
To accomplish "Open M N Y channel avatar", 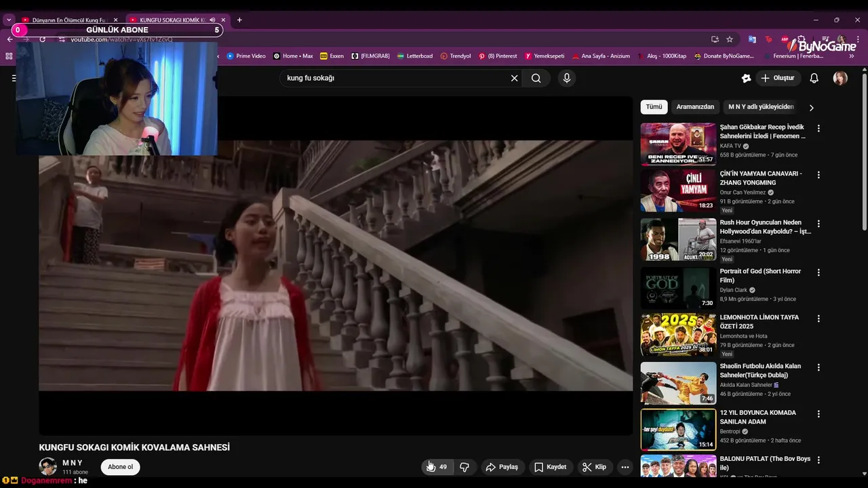I will [x=47, y=466].
